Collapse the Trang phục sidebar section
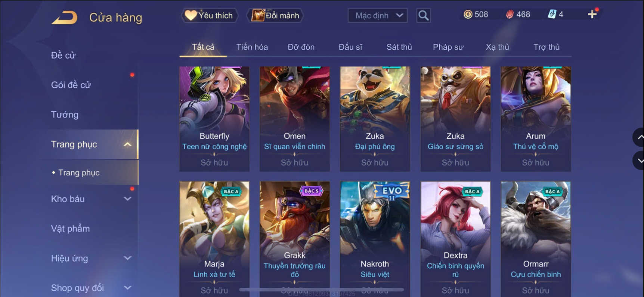Image resolution: width=644 pixels, height=297 pixels. click(127, 144)
